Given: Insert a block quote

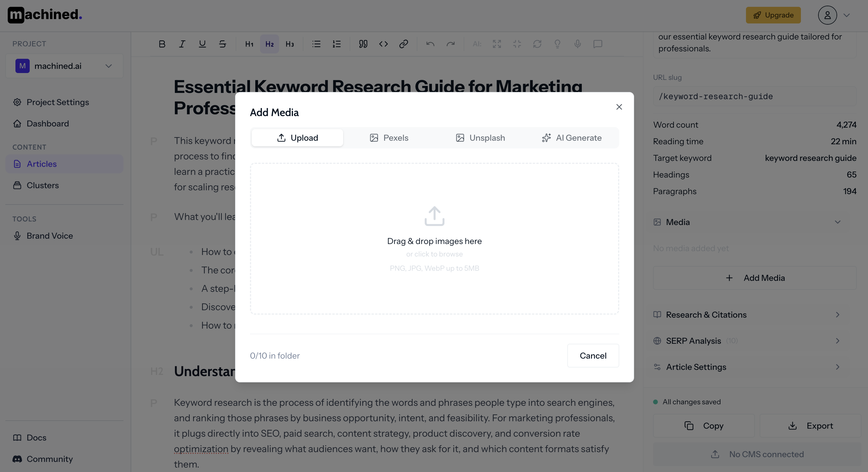Looking at the screenshot, I should coord(363,44).
